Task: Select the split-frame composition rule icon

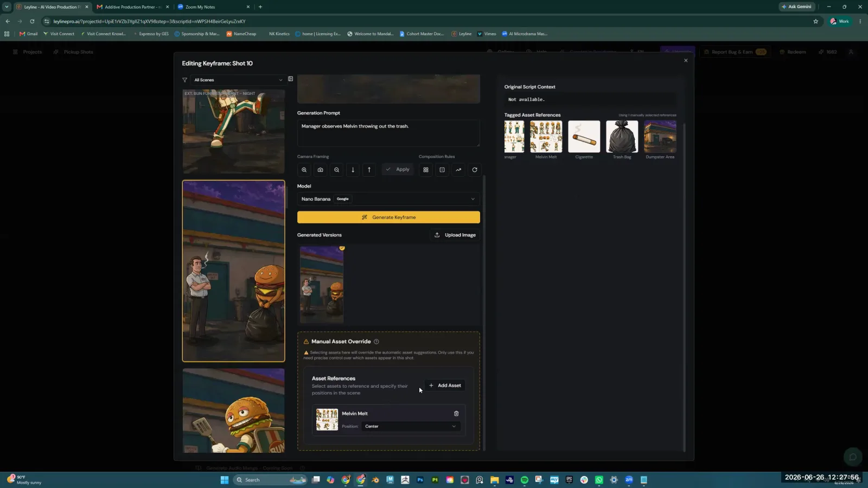Action: click(x=442, y=170)
